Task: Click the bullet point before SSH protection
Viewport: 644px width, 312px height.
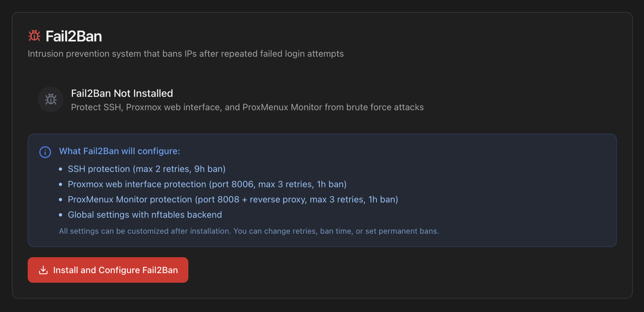Action: (x=61, y=169)
